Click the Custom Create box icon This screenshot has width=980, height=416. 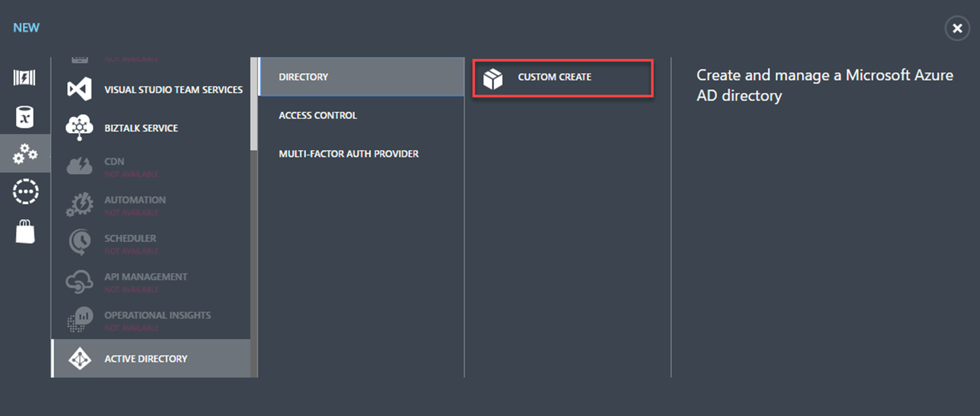pos(493,79)
